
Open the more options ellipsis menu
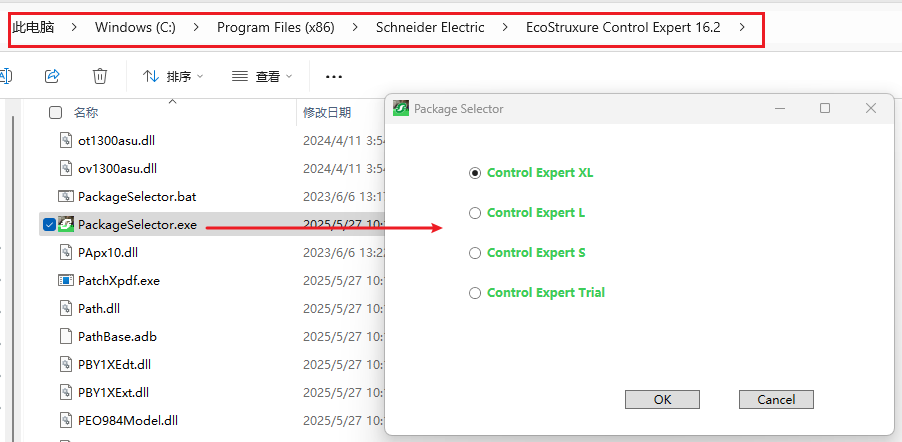point(334,76)
